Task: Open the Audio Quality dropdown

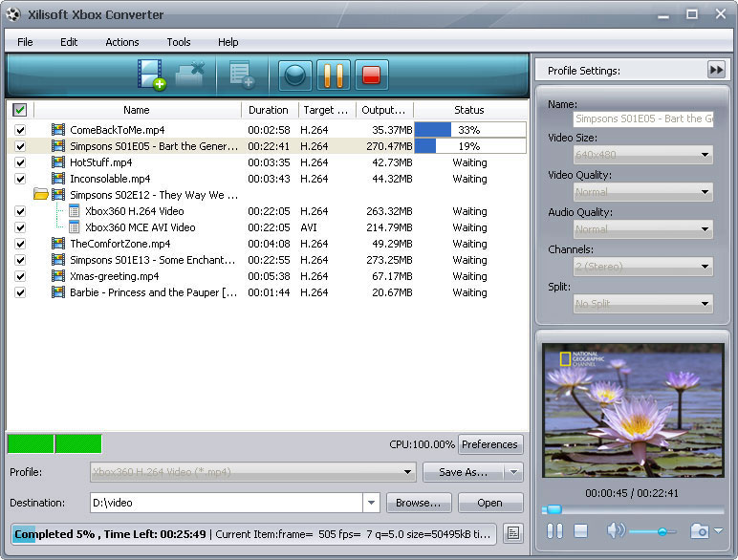Action: [x=643, y=229]
